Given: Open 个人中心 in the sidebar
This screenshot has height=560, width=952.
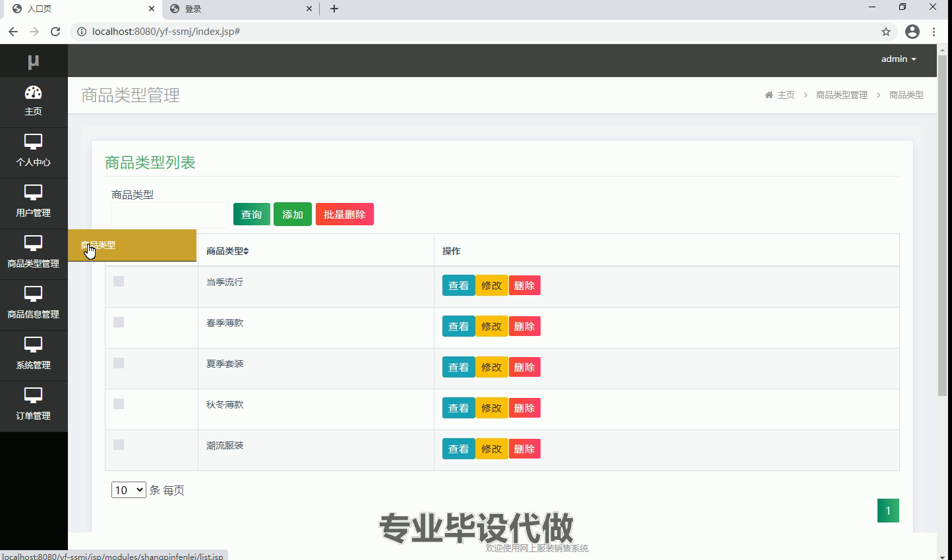Looking at the screenshot, I should point(34,152).
